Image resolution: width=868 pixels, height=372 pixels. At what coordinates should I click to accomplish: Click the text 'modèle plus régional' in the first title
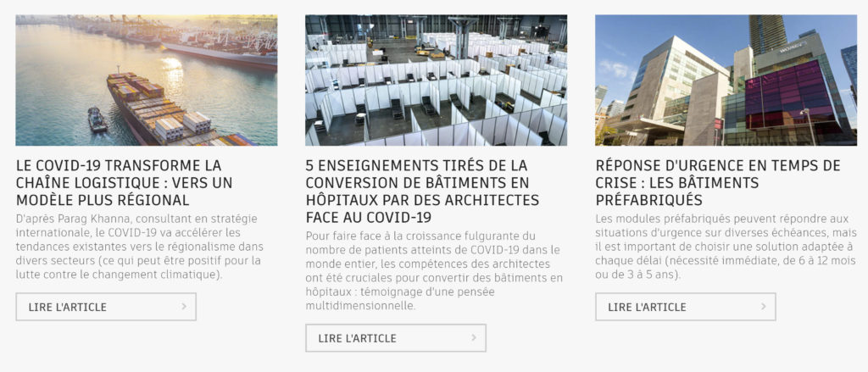pos(103,200)
